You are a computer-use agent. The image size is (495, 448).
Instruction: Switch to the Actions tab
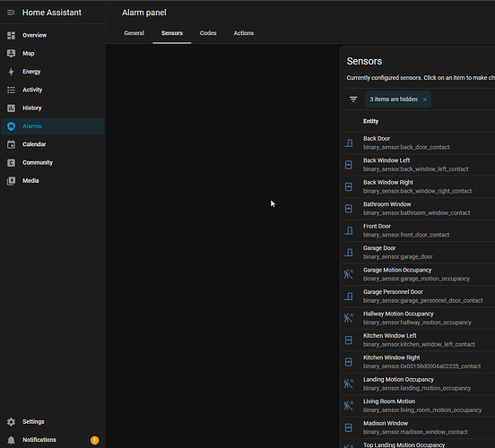244,33
